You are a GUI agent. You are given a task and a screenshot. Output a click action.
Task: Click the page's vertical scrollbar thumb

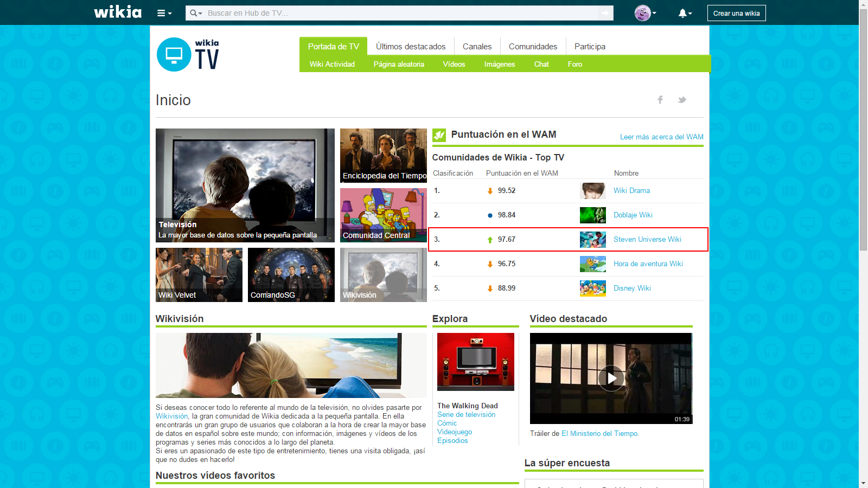(x=863, y=130)
